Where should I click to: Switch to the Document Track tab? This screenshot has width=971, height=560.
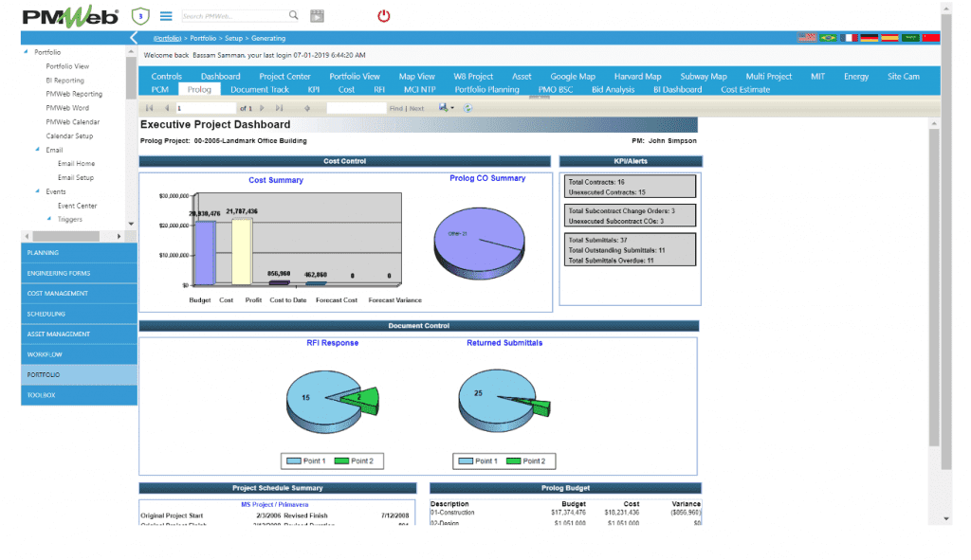click(x=260, y=89)
